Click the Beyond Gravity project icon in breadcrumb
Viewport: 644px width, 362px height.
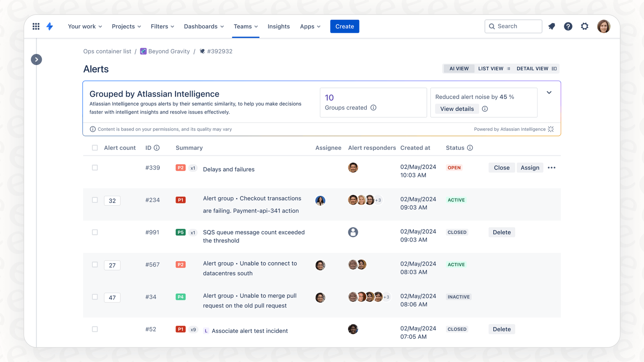143,51
